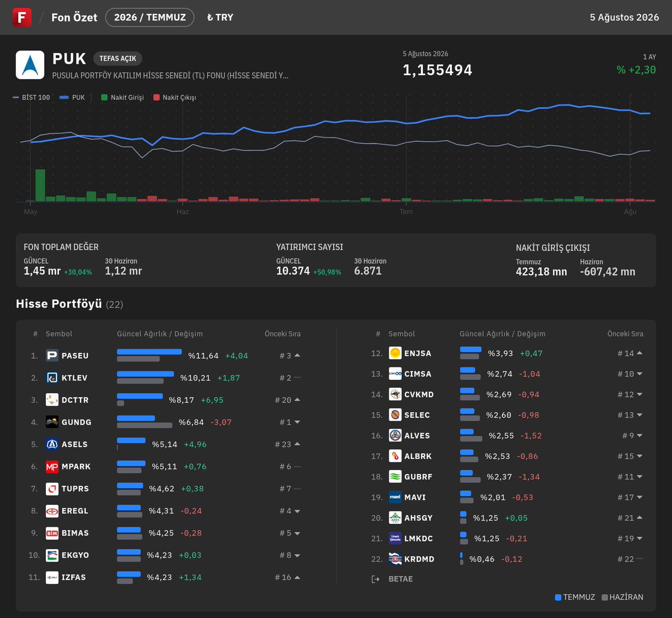The image size is (672, 618).
Task: Click the ALBRK stock logo
Action: coord(395,456)
